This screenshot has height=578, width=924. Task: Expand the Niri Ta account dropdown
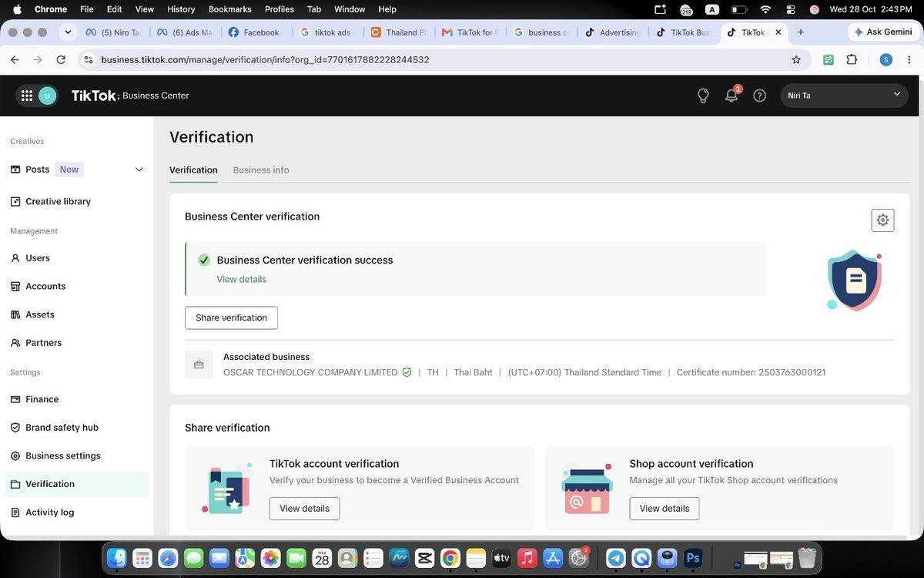(843, 96)
